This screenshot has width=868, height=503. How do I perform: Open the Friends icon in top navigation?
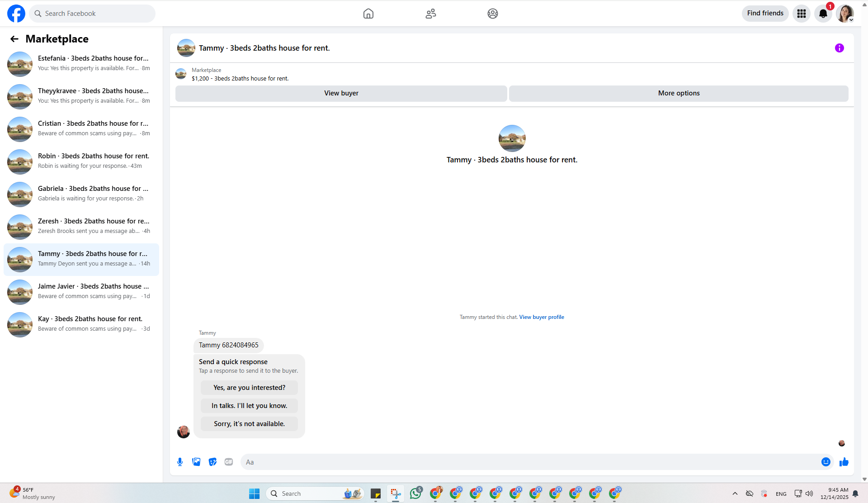(x=431, y=14)
